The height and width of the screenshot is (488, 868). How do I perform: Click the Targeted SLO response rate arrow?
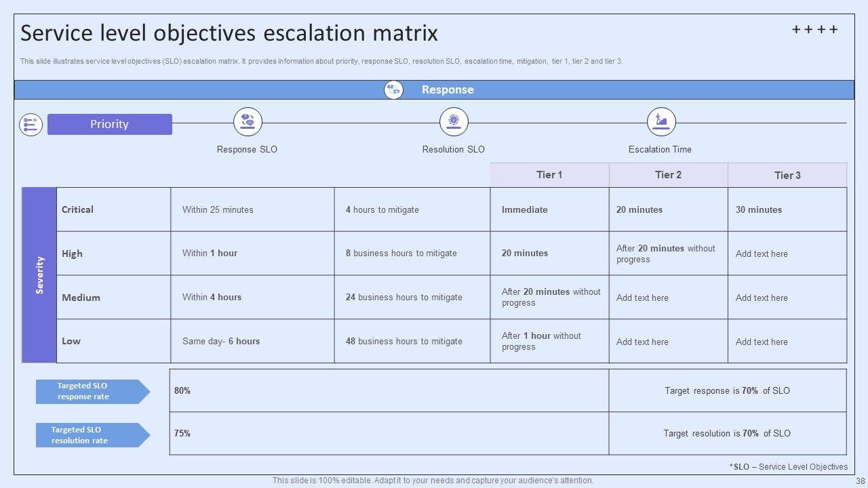click(92, 392)
